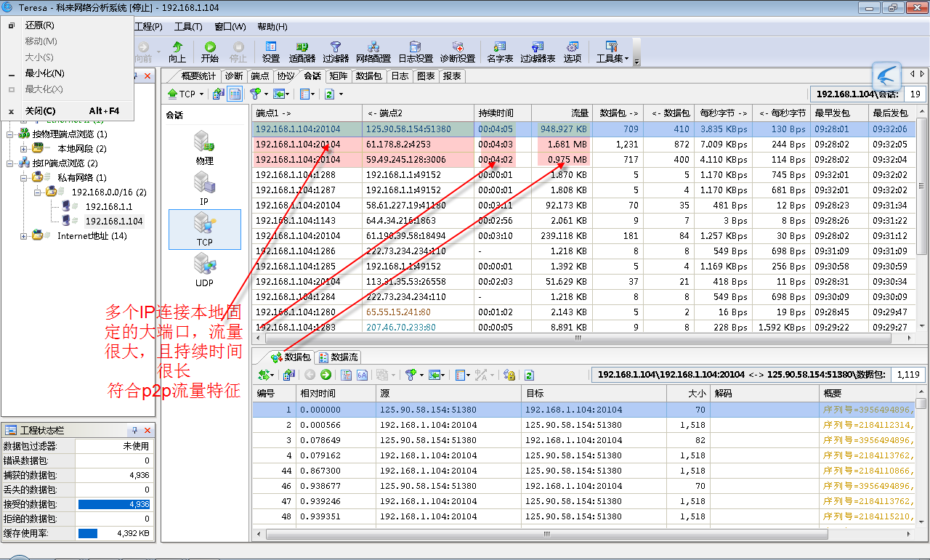Image resolution: width=930 pixels, height=560 pixels.
Task: Click the 开始 (Start) capture toolbar icon
Action: click(x=209, y=52)
